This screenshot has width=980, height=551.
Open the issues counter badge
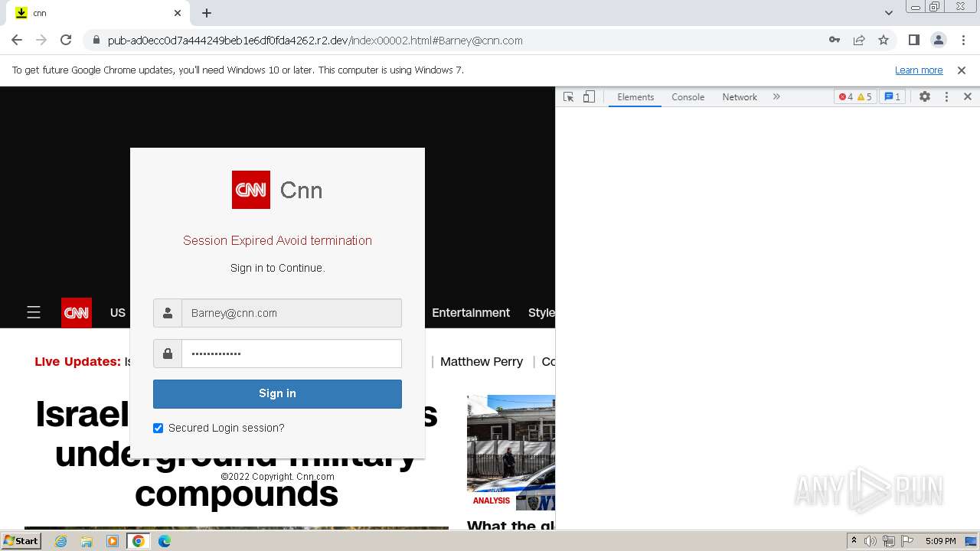(x=892, y=97)
